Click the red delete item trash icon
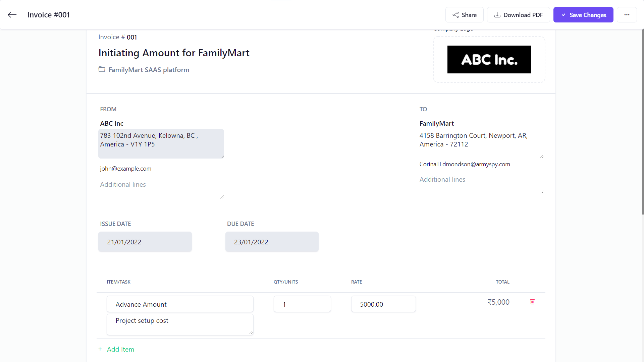 pos(532,302)
